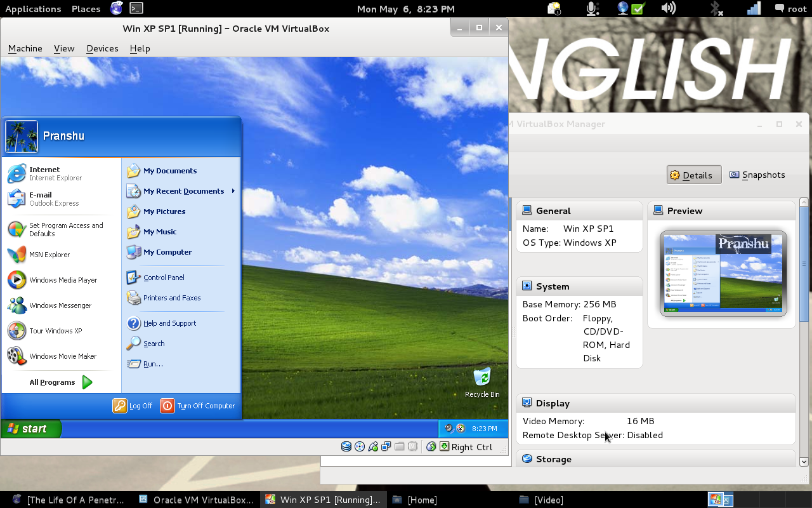This screenshot has width=812, height=508.
Task: Click the Turn Off Computer button
Action: pos(198,406)
